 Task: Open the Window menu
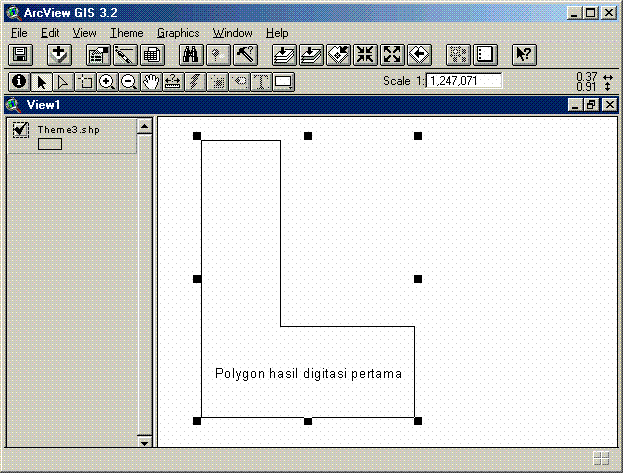232,33
